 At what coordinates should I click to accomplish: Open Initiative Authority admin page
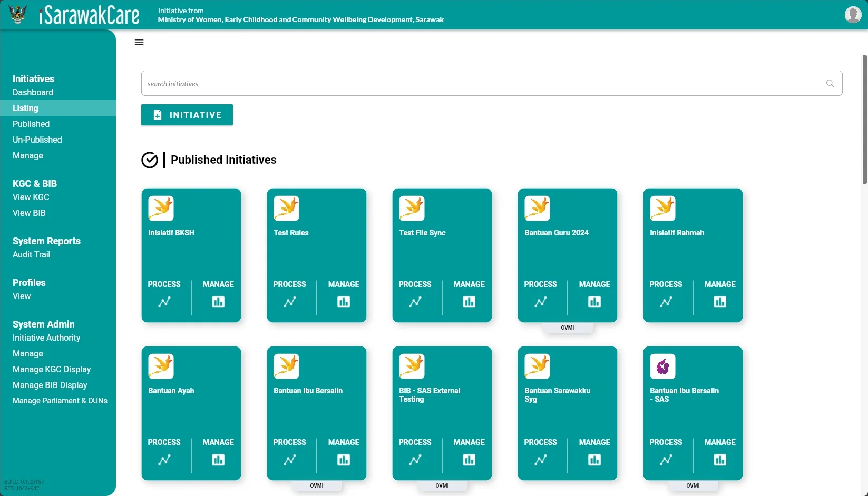tap(46, 338)
